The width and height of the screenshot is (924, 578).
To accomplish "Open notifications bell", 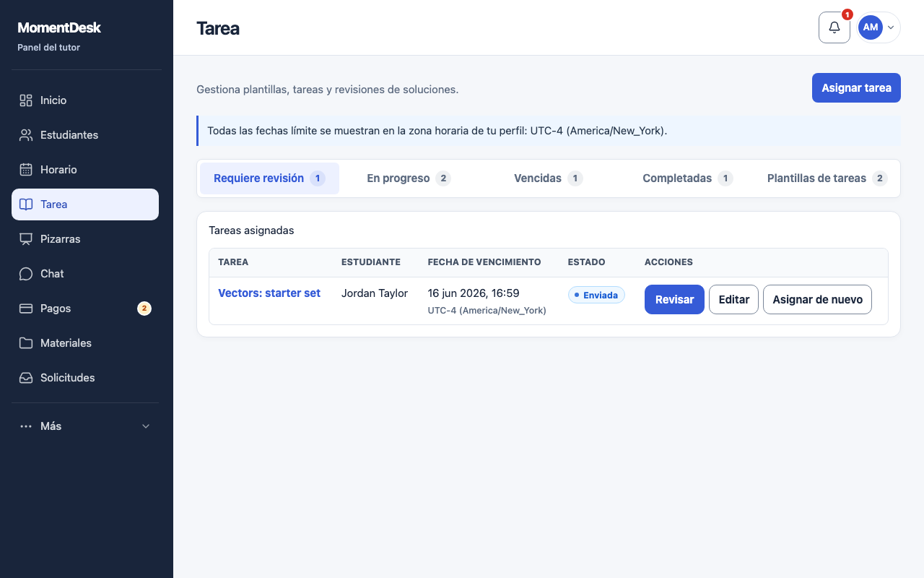I will (x=834, y=27).
